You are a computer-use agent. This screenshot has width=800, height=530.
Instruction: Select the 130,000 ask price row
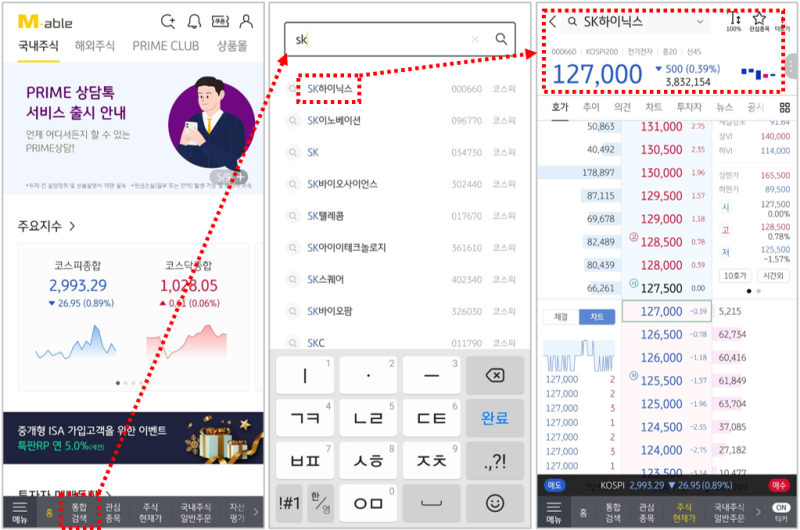(x=666, y=172)
